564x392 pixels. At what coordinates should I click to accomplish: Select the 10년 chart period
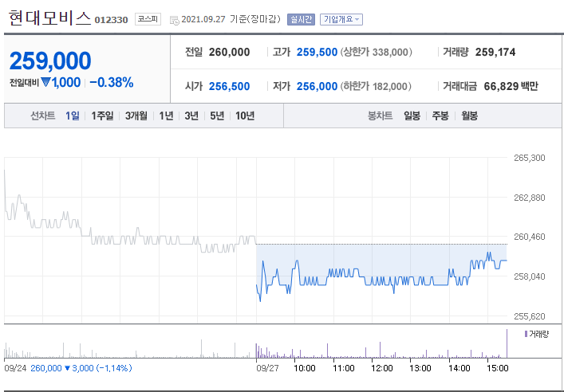pos(245,116)
